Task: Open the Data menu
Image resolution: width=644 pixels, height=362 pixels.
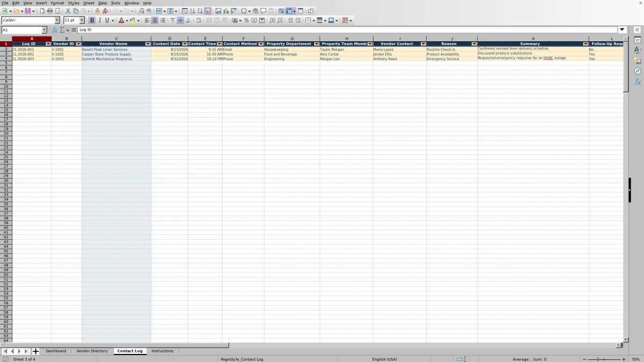Action: (102, 3)
